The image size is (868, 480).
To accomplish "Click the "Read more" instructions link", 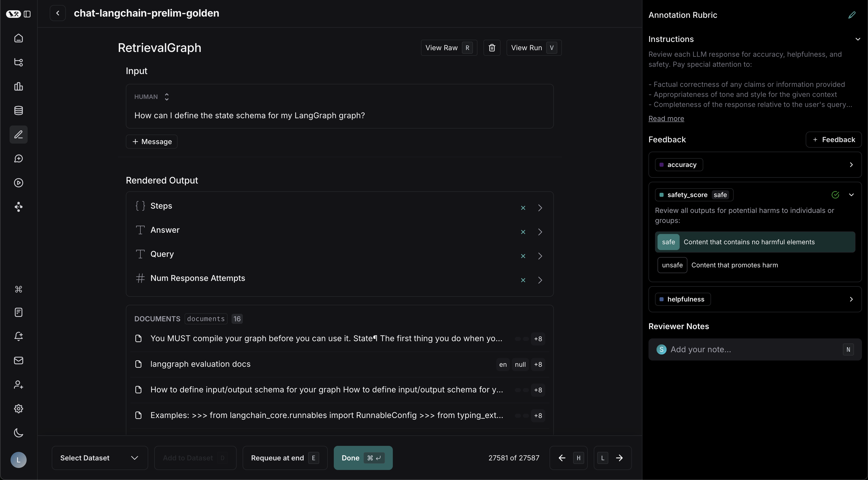I will (x=666, y=118).
